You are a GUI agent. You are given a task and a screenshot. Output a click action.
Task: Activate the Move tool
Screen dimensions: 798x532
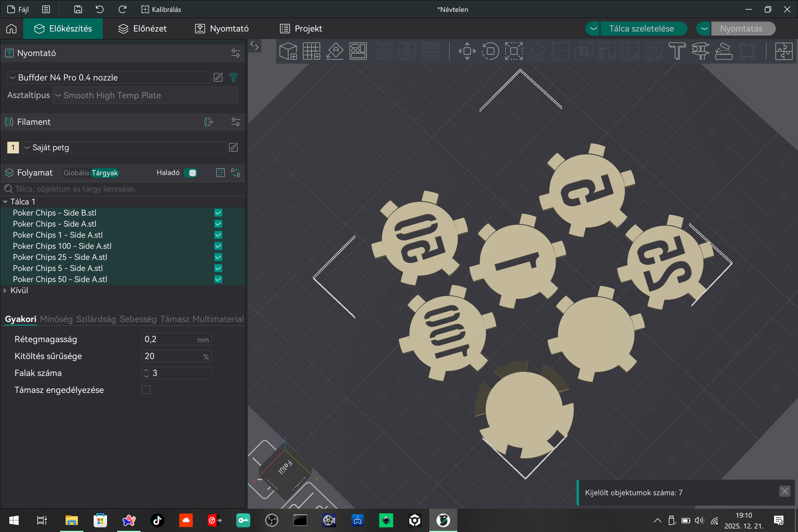click(467, 51)
